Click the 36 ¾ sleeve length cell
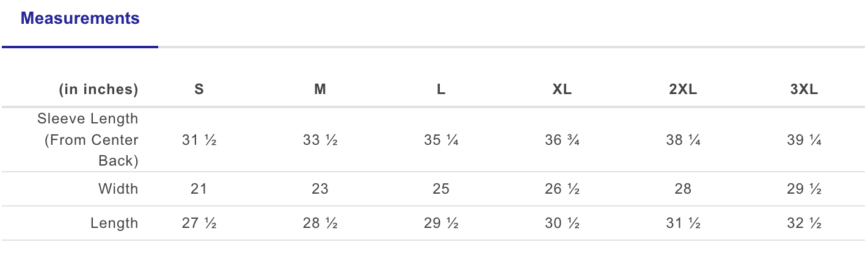This screenshot has height=267, width=868. 562,140
